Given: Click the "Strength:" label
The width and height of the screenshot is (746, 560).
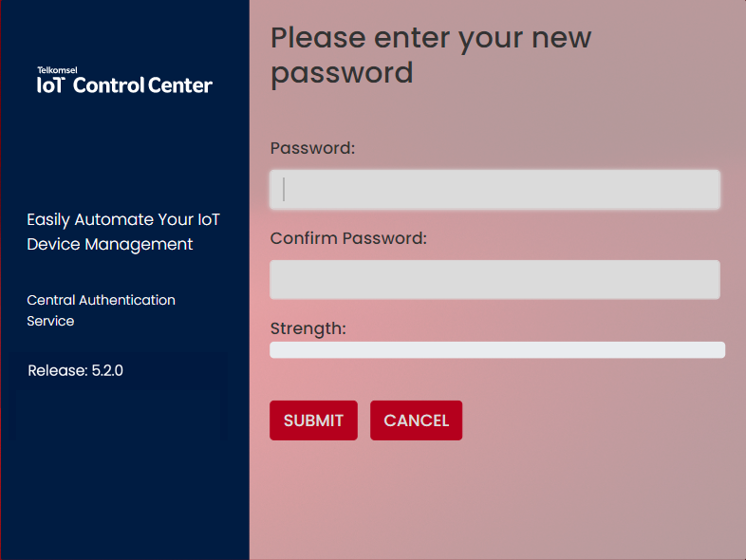Looking at the screenshot, I should pos(308,328).
